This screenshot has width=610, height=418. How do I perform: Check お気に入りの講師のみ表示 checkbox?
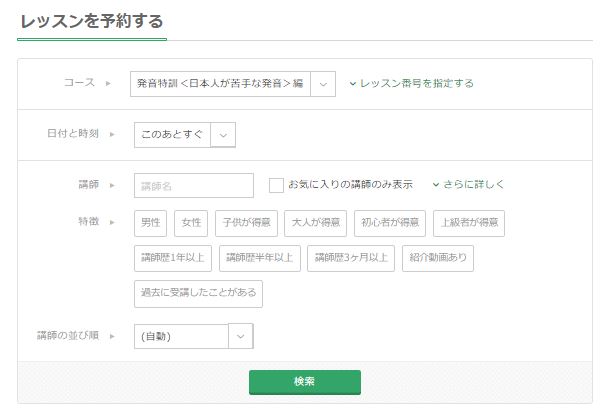tap(276, 185)
